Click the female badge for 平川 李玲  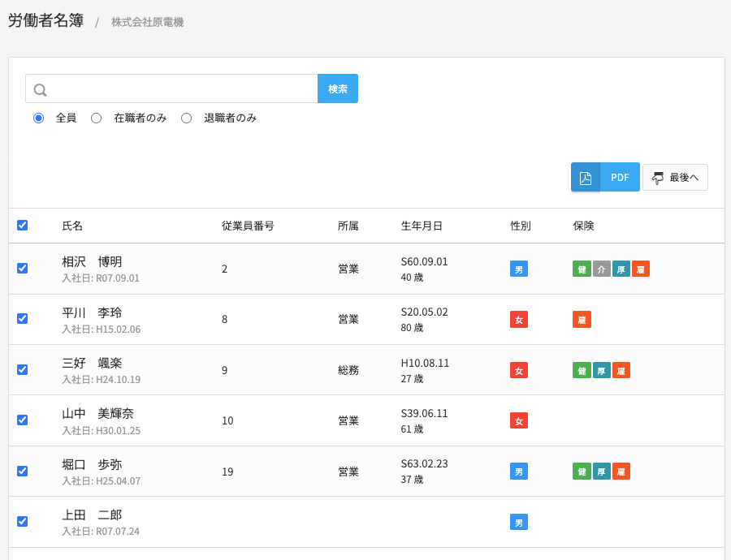tap(518, 320)
